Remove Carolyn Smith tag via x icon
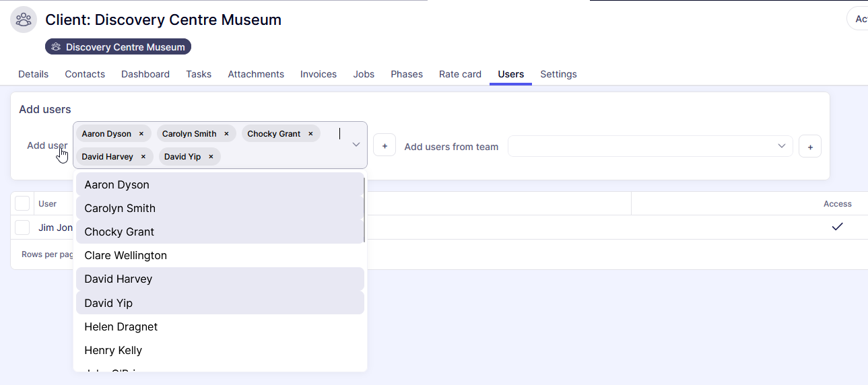 coord(226,134)
